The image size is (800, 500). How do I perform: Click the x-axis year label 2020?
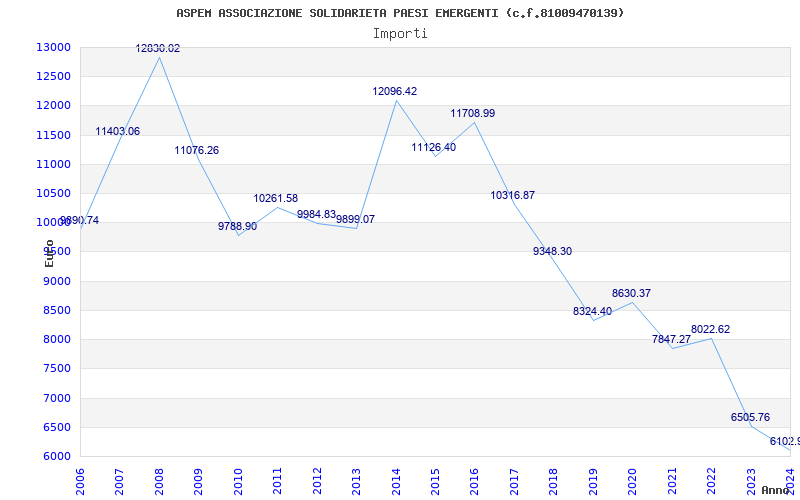633,481
